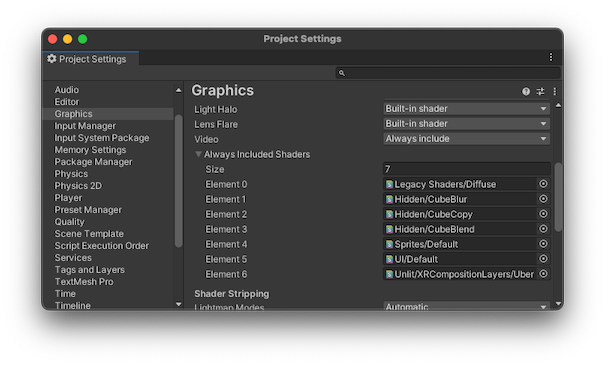The width and height of the screenshot is (605, 365).
Task: Open Package Manager settings
Action: coord(93,162)
